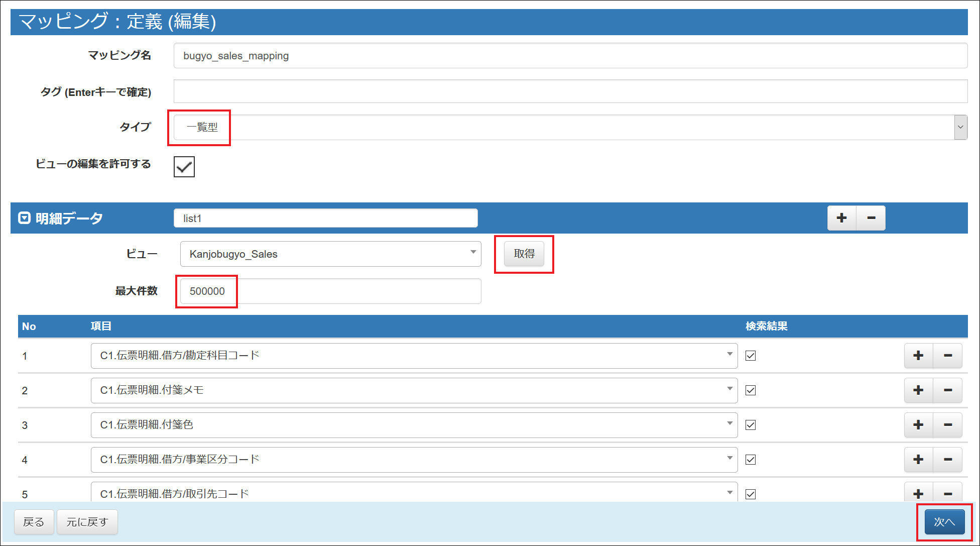This screenshot has width=980, height=546.
Task: Click minus icon on row No 4
Action: coord(947,460)
